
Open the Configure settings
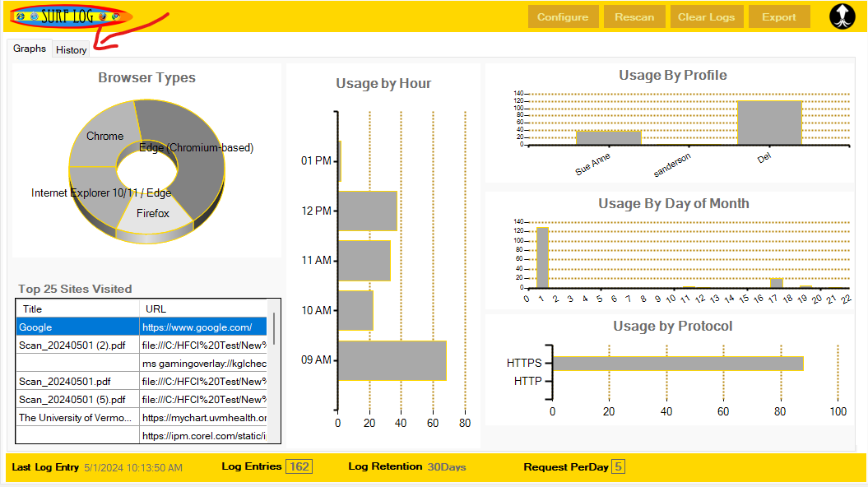[563, 17]
